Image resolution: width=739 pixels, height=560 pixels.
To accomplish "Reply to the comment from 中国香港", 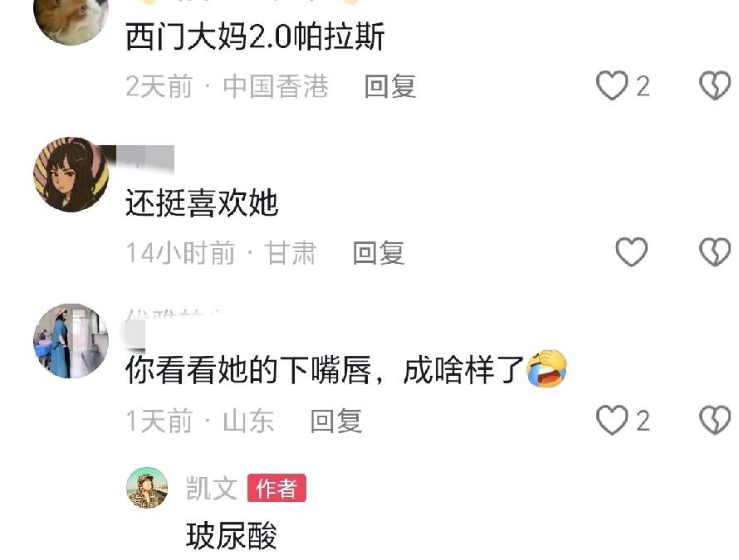I will [390, 86].
